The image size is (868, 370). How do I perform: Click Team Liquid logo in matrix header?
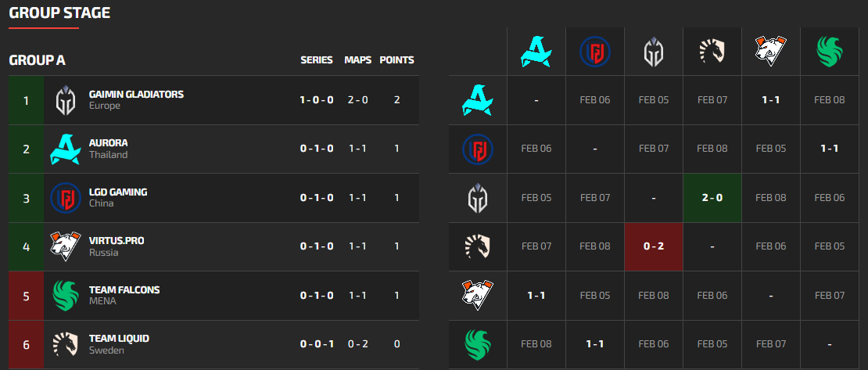[712, 52]
